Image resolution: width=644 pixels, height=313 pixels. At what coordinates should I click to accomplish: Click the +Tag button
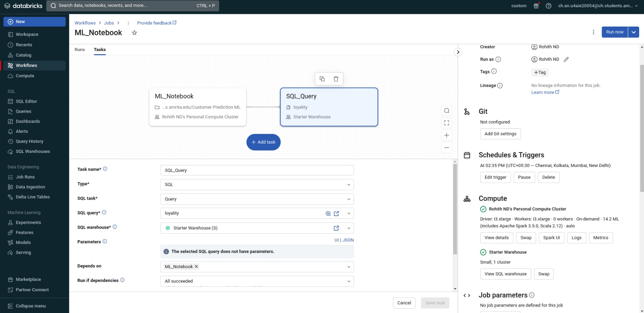click(540, 72)
